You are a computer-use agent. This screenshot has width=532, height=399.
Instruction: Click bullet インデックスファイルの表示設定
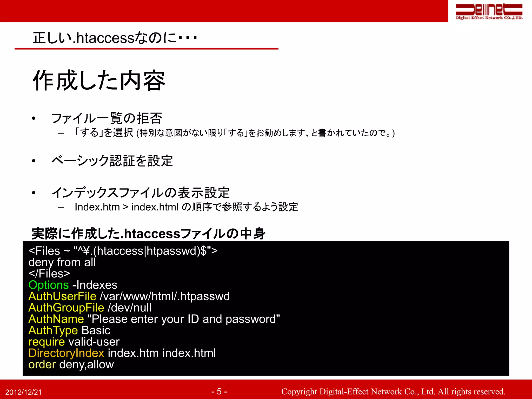141,192
